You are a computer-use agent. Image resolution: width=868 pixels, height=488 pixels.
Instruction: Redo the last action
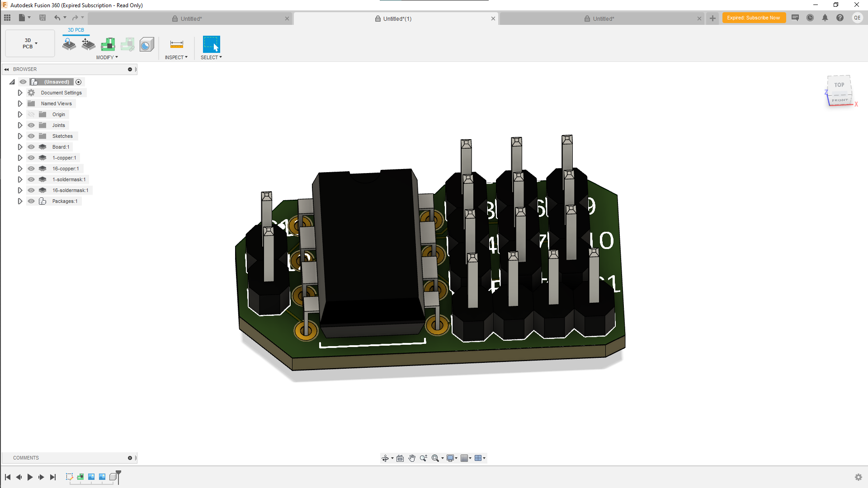pos(75,18)
